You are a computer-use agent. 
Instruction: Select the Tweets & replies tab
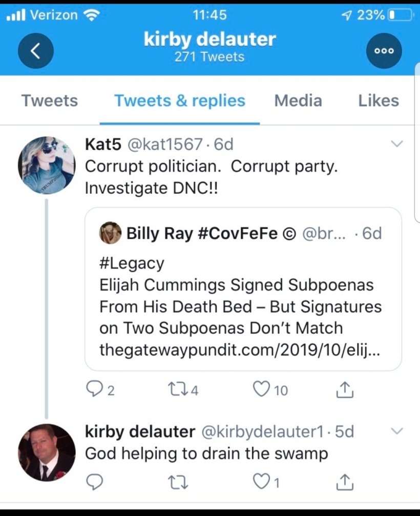(180, 100)
